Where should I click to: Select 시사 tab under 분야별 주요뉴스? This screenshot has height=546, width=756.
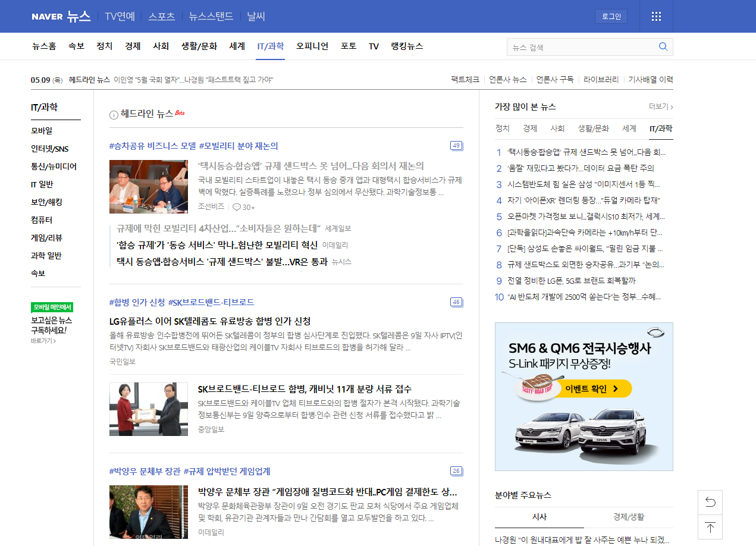pyautogui.click(x=539, y=517)
